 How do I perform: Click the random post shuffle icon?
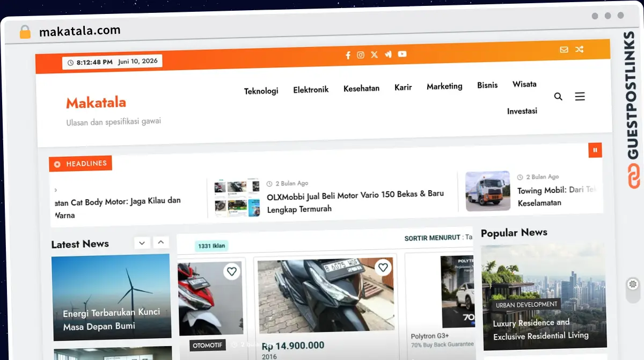(579, 49)
